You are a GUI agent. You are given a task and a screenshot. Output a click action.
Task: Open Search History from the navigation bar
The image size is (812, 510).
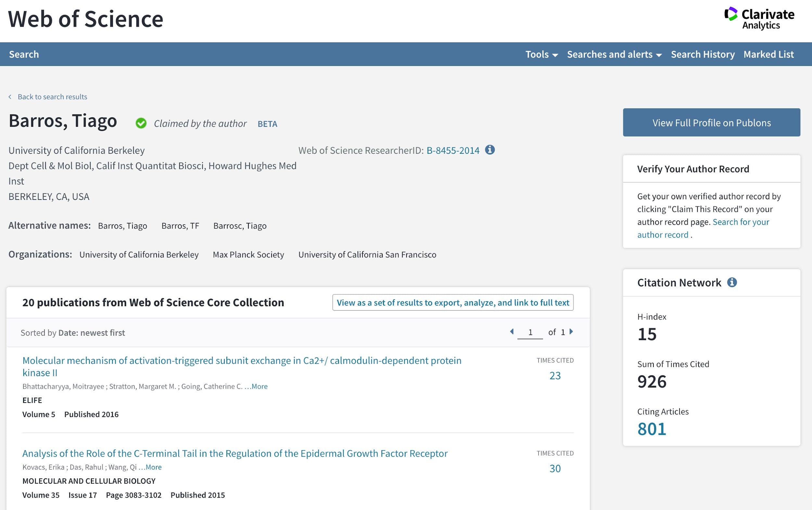pyautogui.click(x=703, y=54)
